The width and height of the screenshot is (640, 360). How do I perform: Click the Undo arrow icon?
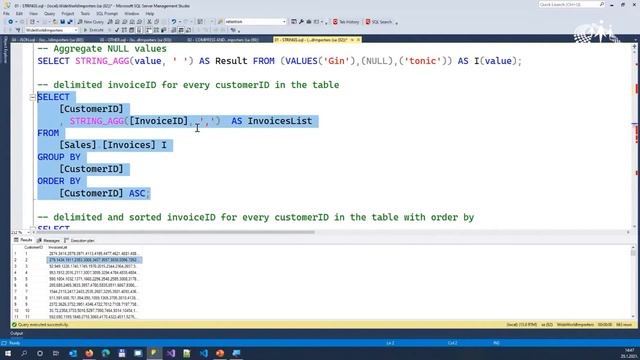[x=174, y=22]
